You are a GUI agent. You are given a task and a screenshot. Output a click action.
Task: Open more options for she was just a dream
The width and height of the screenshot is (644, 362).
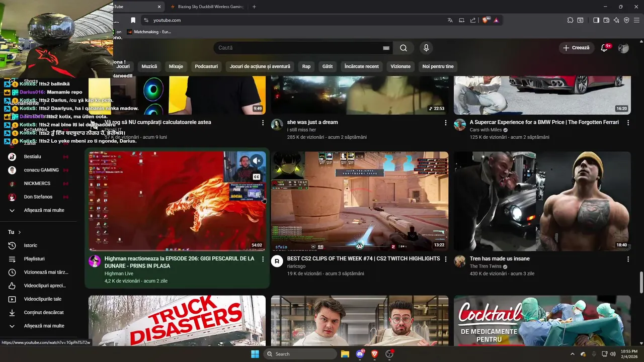pyautogui.click(x=445, y=122)
